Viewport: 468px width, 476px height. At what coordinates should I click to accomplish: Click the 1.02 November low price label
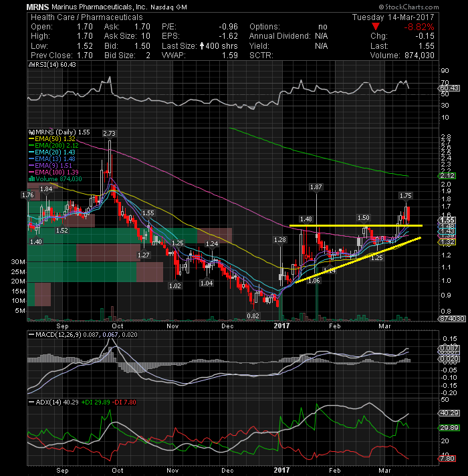coord(175,285)
